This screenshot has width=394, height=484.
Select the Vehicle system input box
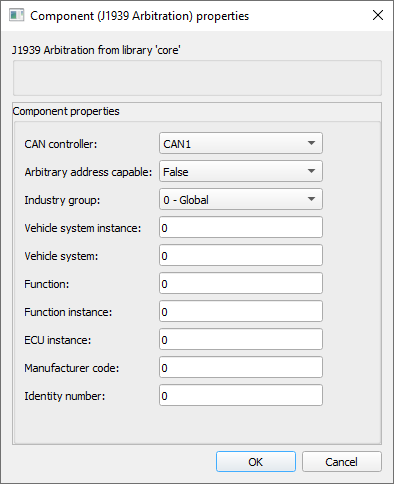pyautogui.click(x=241, y=255)
